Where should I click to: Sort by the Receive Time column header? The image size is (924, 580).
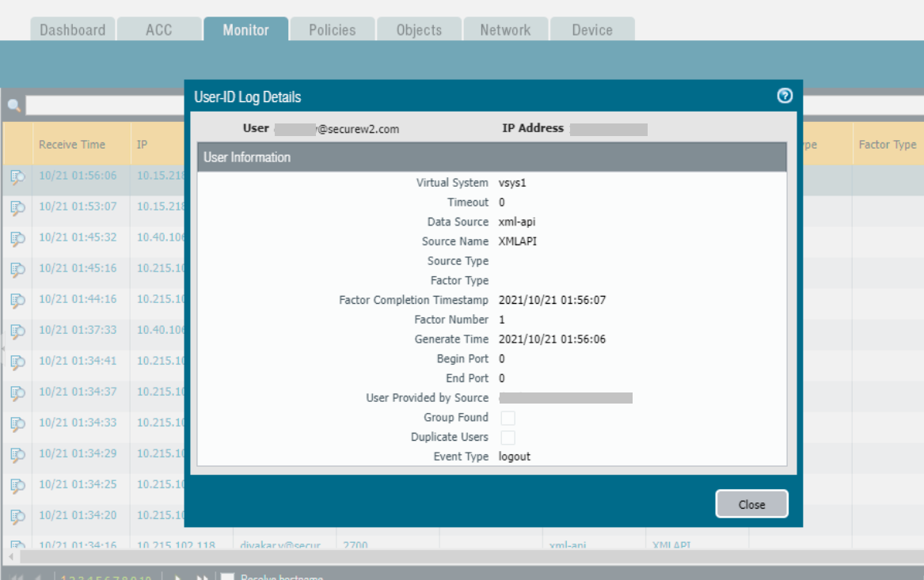coord(71,145)
